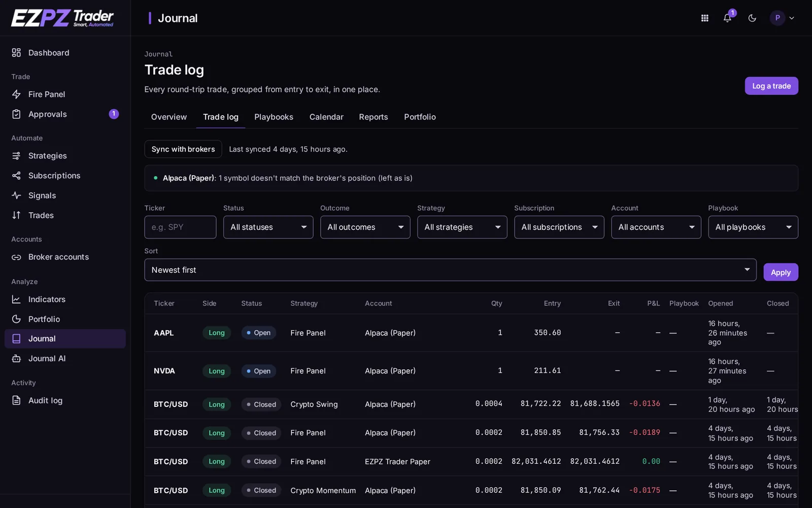The height and width of the screenshot is (508, 812).
Task: Expand the All statuses dropdown
Action: (268, 227)
